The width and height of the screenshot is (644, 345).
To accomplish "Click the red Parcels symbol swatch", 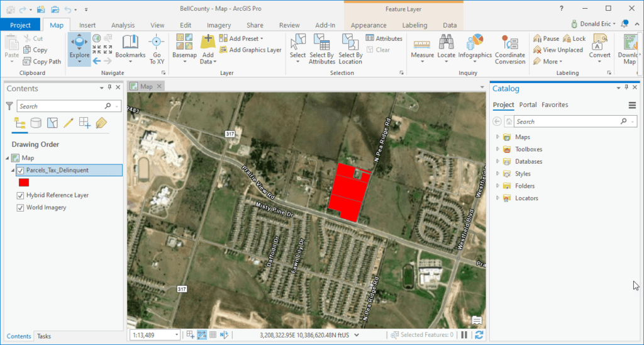I will coord(24,183).
